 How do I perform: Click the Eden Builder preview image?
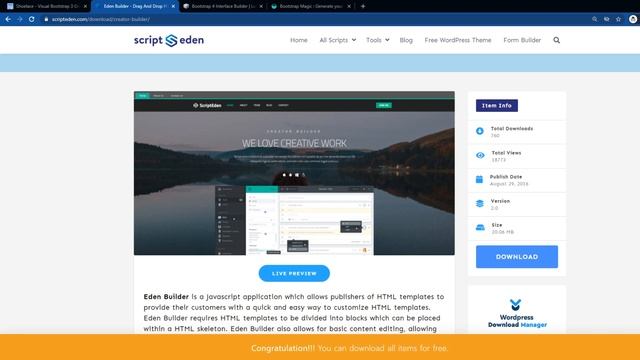point(294,173)
